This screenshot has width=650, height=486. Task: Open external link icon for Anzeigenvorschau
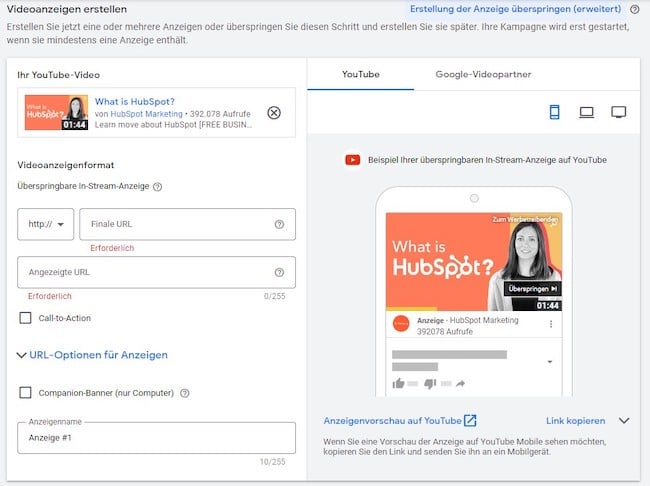point(470,420)
